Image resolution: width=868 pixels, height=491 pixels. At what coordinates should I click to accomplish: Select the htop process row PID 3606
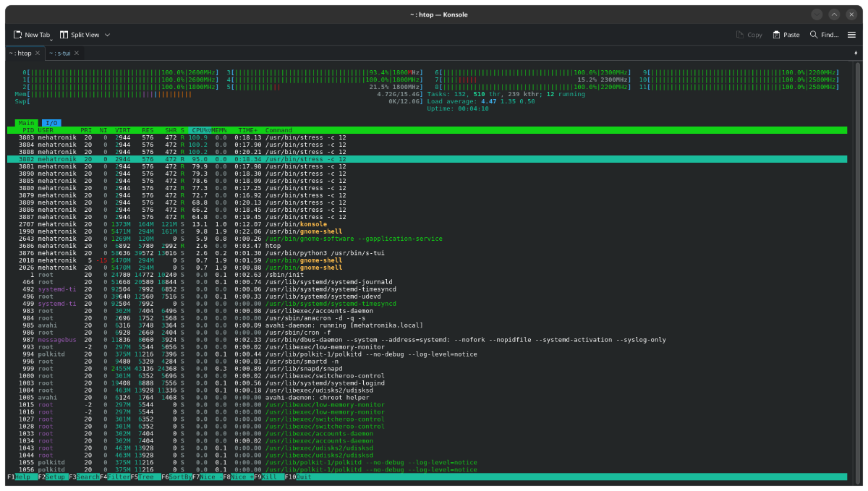427,246
